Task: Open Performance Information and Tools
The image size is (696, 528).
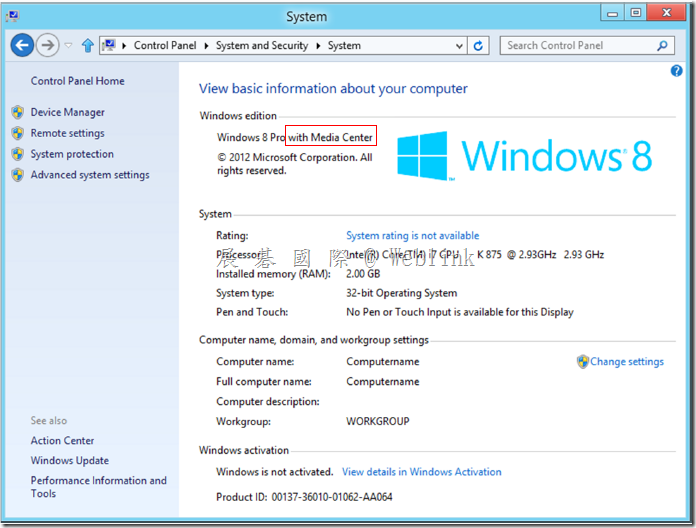Action: click(99, 487)
